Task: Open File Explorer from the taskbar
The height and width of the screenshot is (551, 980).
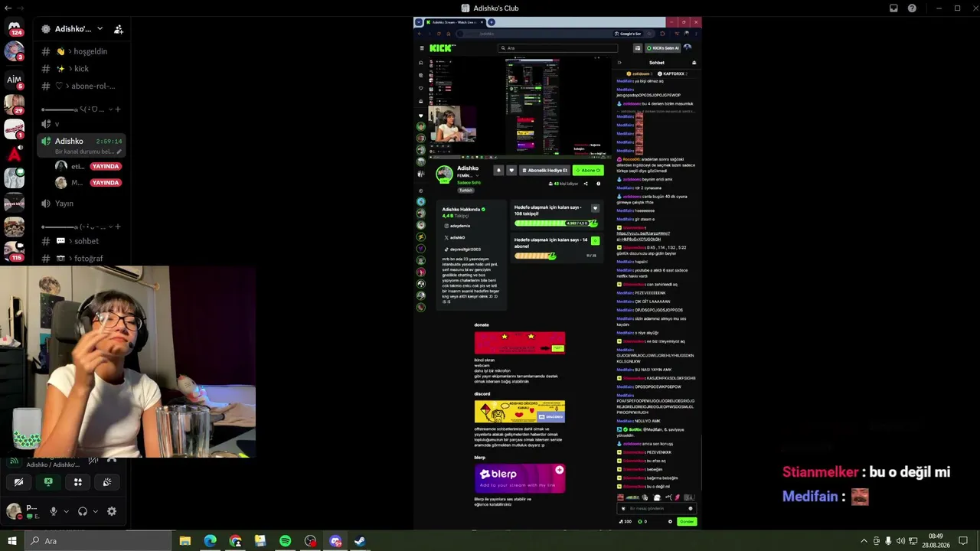Action: [x=185, y=541]
